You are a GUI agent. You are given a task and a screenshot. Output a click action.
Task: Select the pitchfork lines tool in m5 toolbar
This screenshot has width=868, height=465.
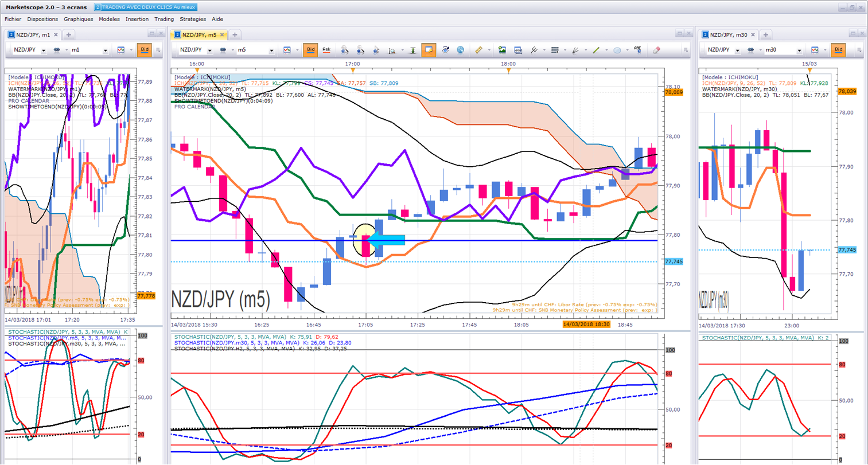[x=534, y=50]
